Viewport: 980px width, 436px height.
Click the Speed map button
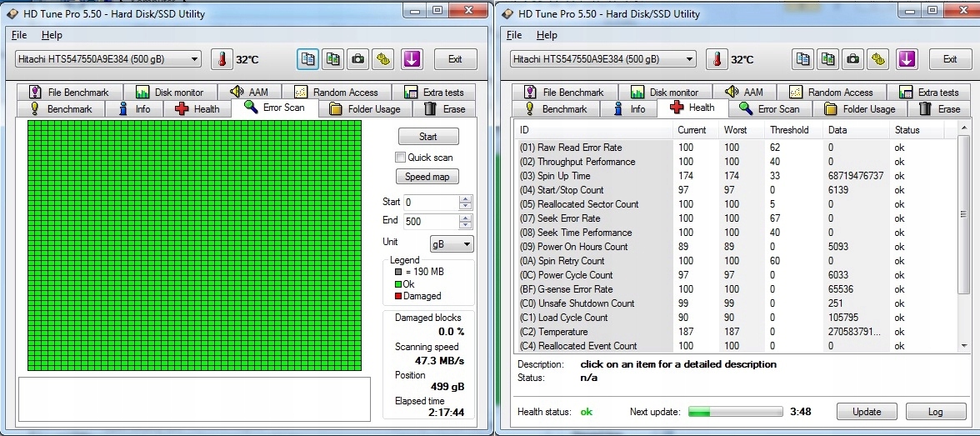[427, 177]
